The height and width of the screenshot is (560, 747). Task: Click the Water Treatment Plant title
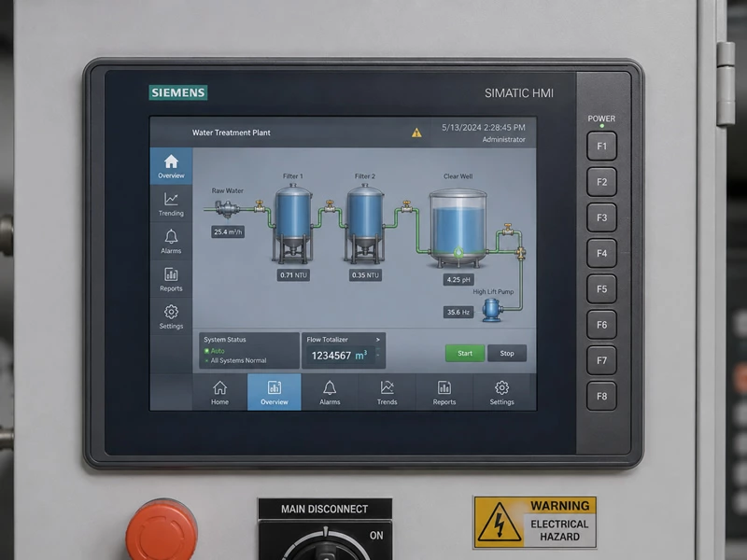click(231, 133)
